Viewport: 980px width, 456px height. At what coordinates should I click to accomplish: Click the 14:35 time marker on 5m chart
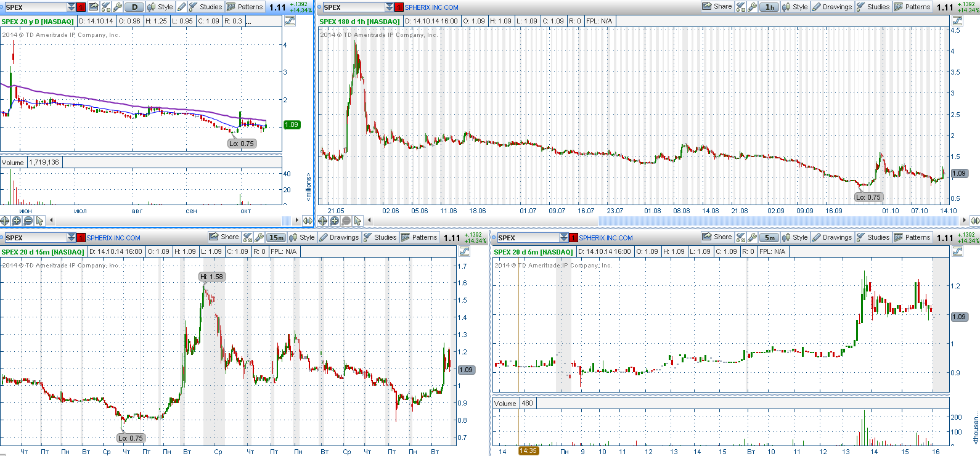528,451
